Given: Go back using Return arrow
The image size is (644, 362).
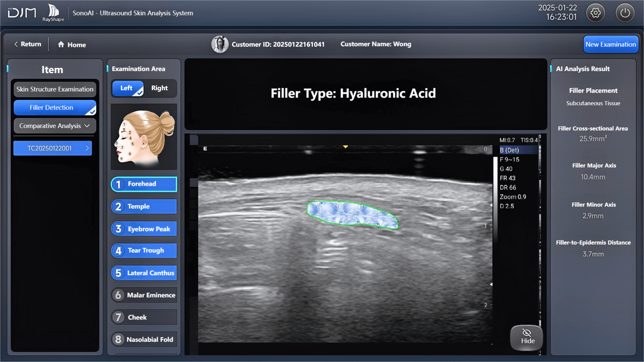Looking at the screenshot, I should coord(16,44).
